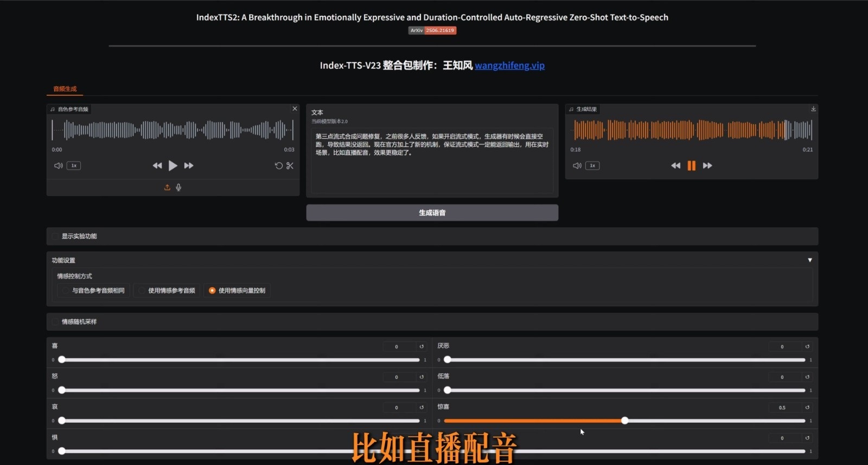Enable the 显示实验功能 checkbox
Screen dimensions: 868x465
pyautogui.click(x=55, y=236)
